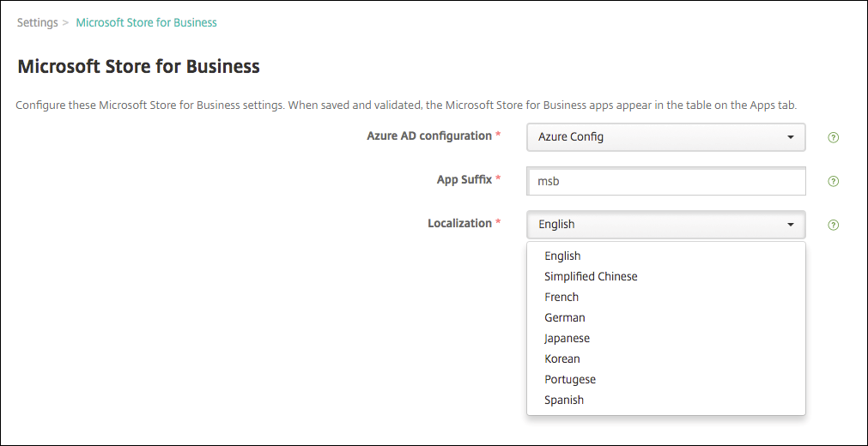Click help icon next to App Suffix
Image resolution: width=868 pixels, height=446 pixels.
point(832,182)
